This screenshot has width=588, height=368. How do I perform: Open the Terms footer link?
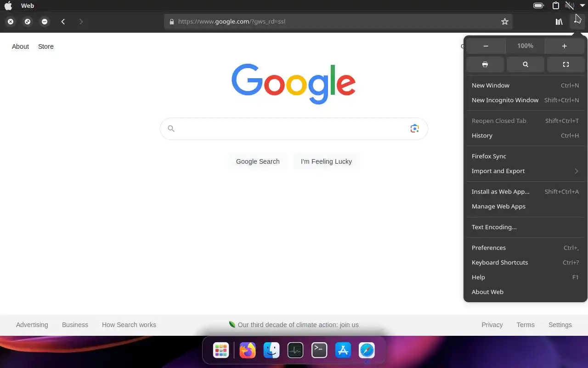pyautogui.click(x=526, y=325)
